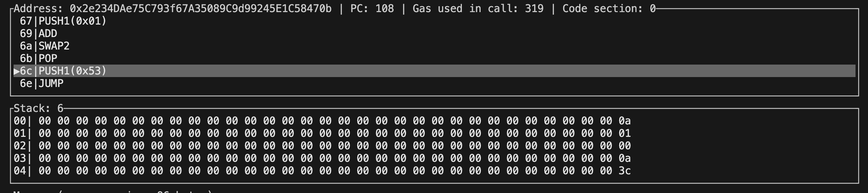The height and width of the screenshot is (193, 868).
Task: Select the ADD opcode at 69
Action: coord(48,34)
